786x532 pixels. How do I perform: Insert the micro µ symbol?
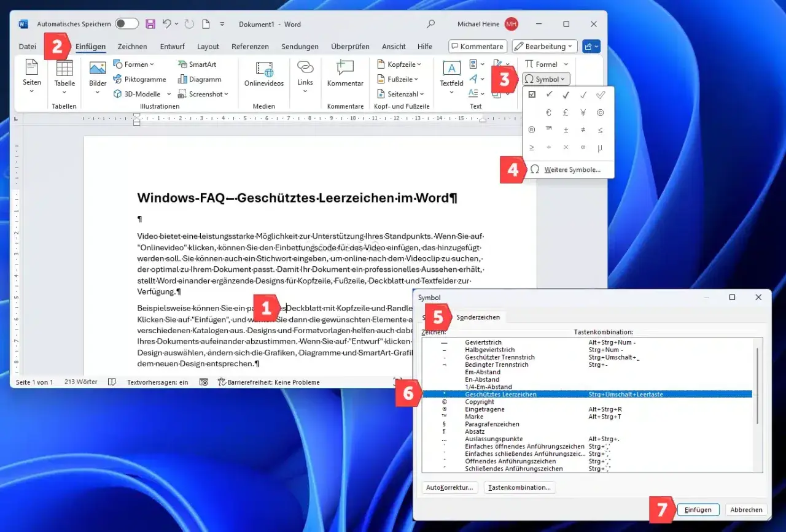click(x=600, y=147)
